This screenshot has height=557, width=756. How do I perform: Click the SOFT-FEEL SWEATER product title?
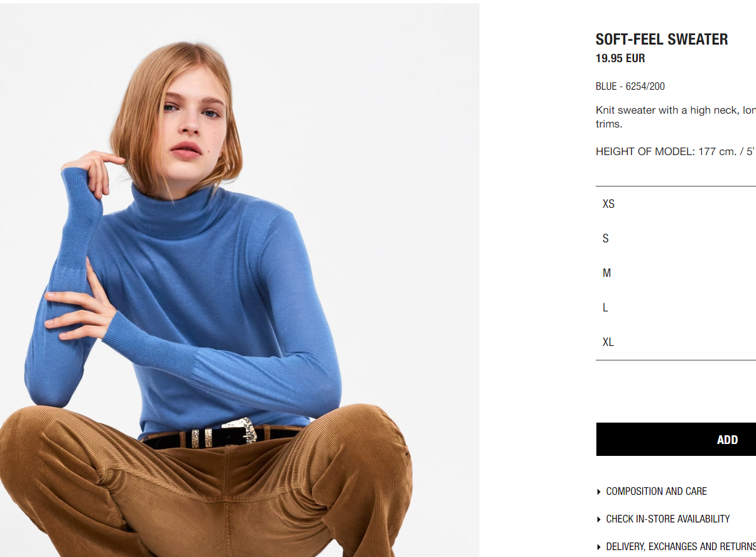(x=662, y=39)
